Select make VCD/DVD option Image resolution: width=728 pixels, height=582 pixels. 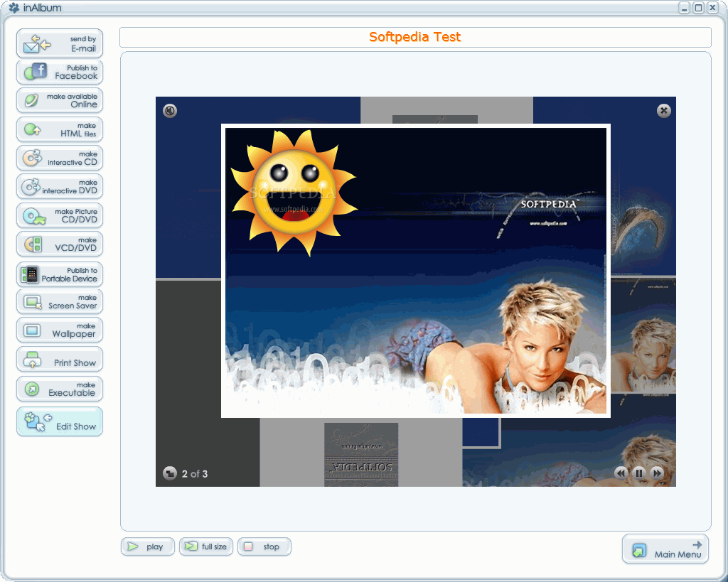[x=60, y=244]
